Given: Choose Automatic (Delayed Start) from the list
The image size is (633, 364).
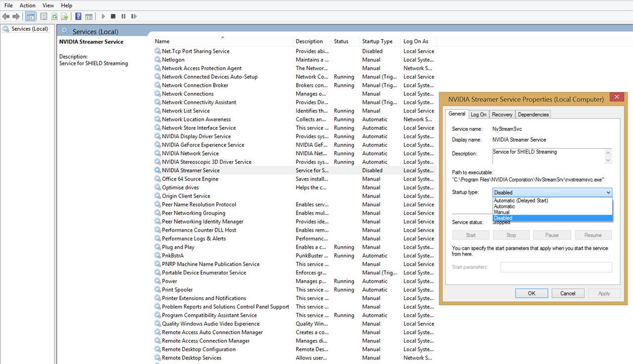Looking at the screenshot, I should 521,201.
